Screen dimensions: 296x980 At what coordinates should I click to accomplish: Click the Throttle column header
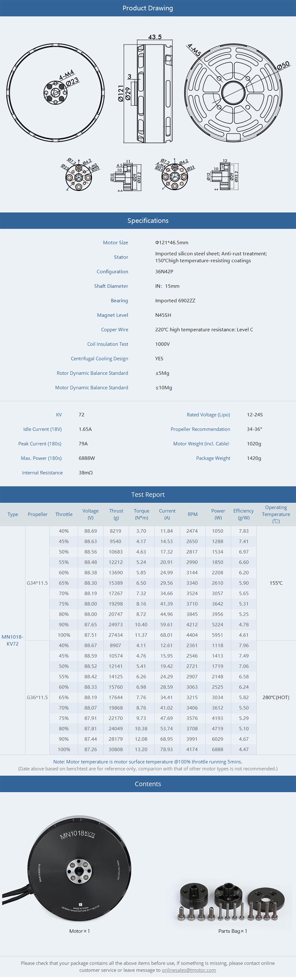click(64, 514)
